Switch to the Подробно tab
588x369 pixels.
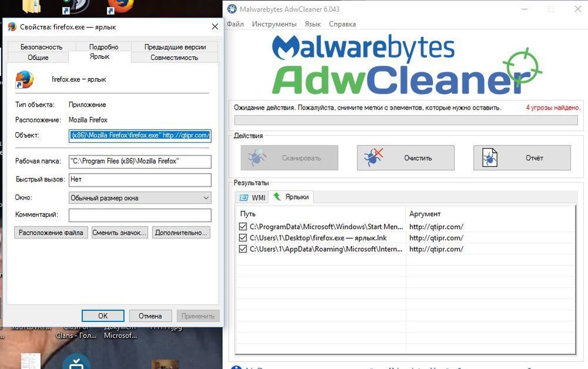(103, 47)
